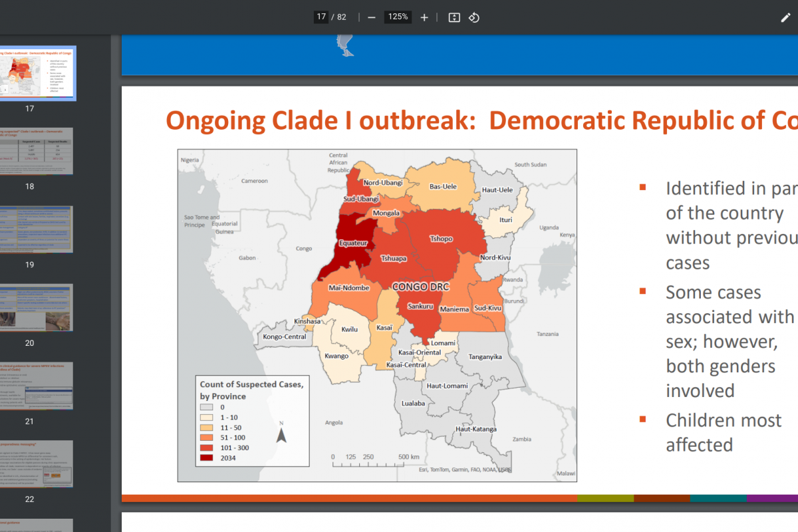Zoom in using the plus icon
The height and width of the screenshot is (532, 798).
coord(424,17)
